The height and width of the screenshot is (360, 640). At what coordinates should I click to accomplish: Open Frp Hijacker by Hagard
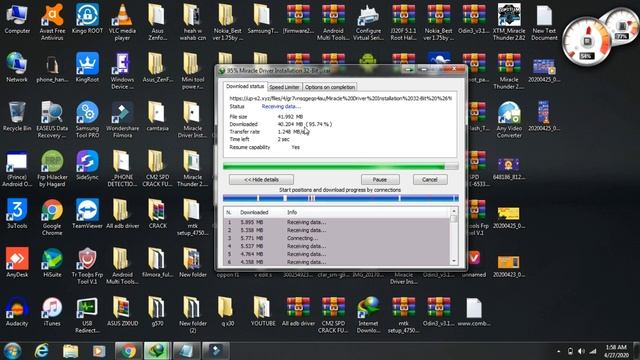(52, 169)
